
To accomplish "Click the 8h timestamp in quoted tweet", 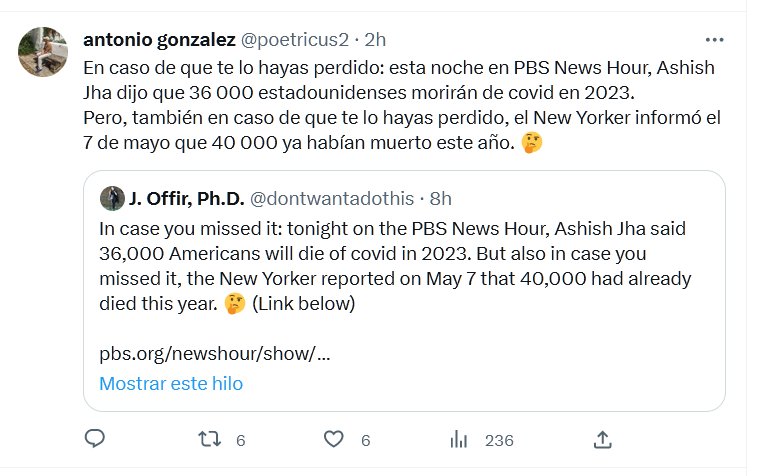I will 440,197.
